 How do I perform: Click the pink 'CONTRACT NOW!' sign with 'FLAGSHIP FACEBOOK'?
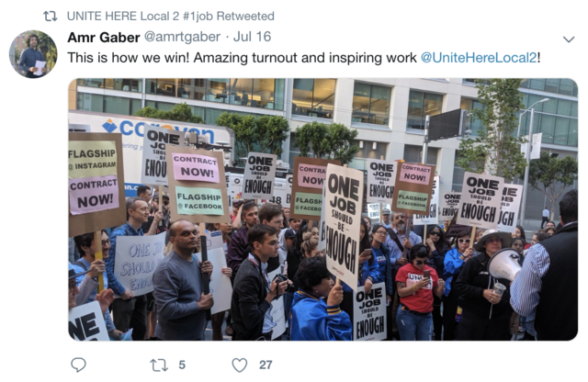coord(198,185)
